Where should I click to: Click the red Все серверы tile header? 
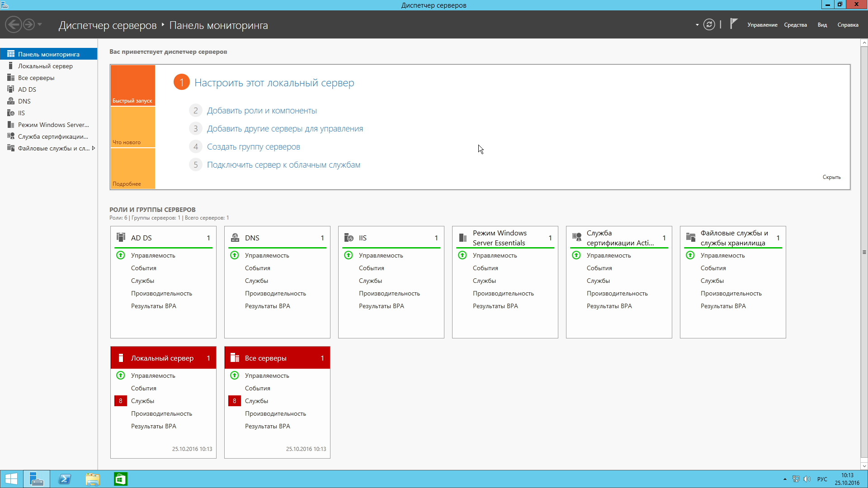(x=277, y=358)
